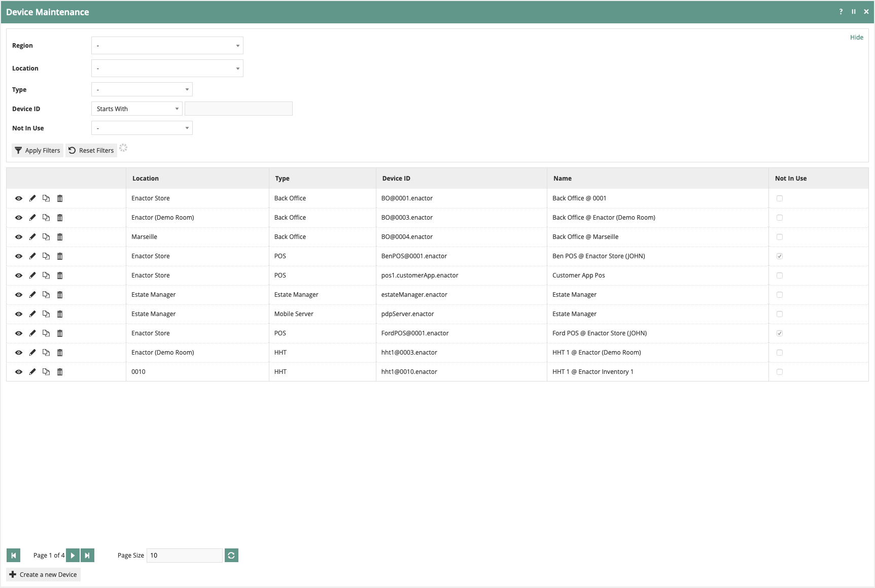Go to the next page

click(73, 556)
